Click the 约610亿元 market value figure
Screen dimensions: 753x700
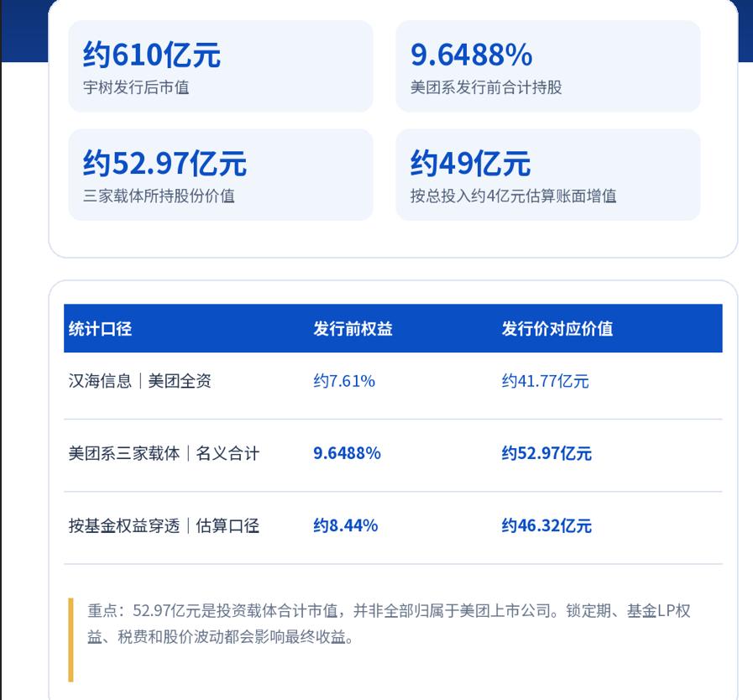tap(152, 55)
